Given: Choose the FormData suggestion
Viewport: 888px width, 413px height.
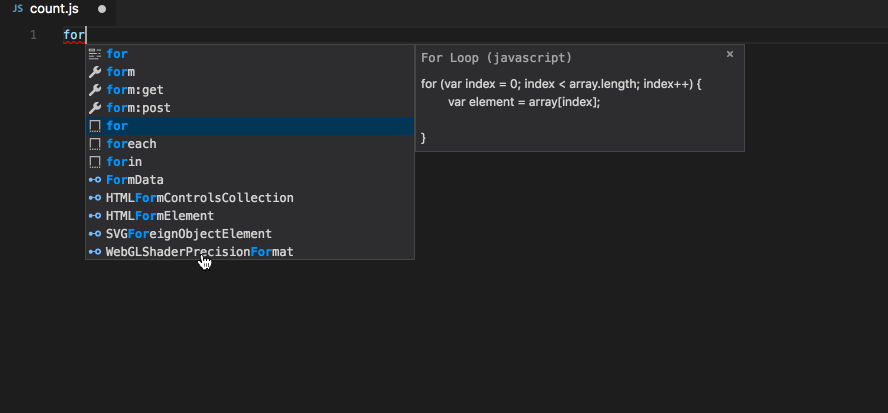Looking at the screenshot, I should tap(250, 180).
